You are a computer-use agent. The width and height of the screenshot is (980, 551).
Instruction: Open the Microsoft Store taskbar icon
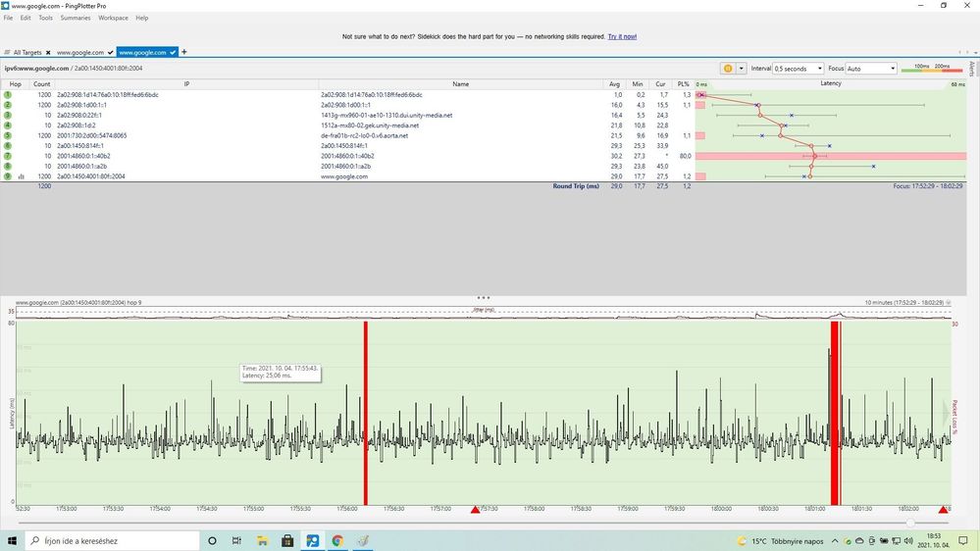(287, 540)
